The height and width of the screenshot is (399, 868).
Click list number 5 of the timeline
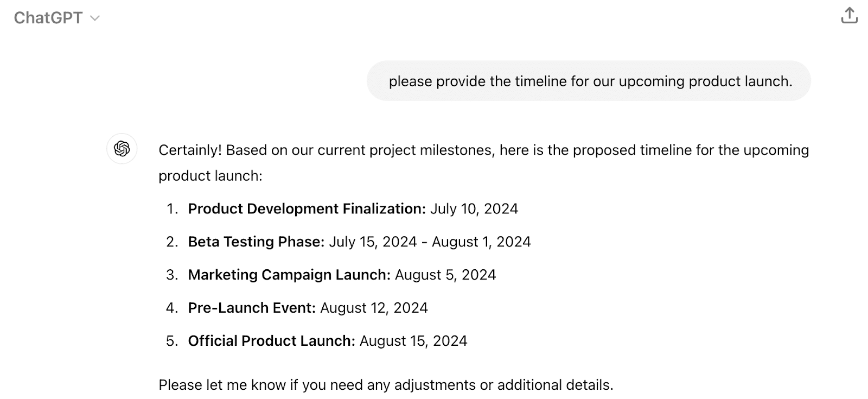(x=172, y=341)
